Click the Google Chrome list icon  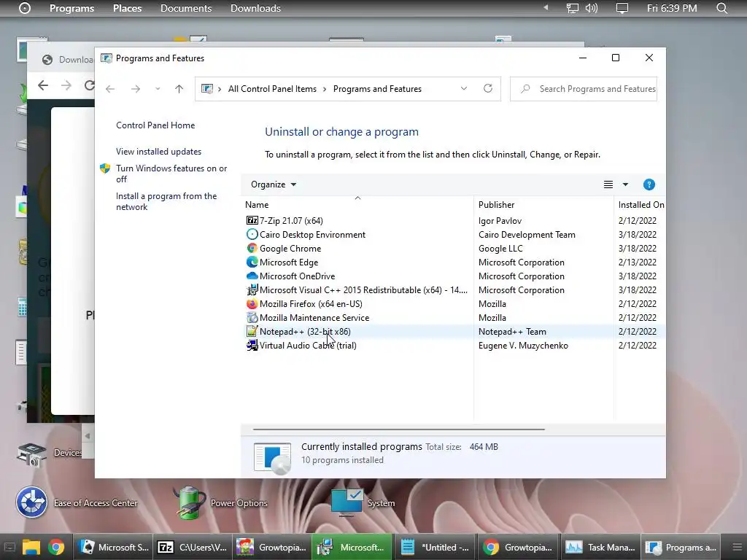[x=252, y=248]
